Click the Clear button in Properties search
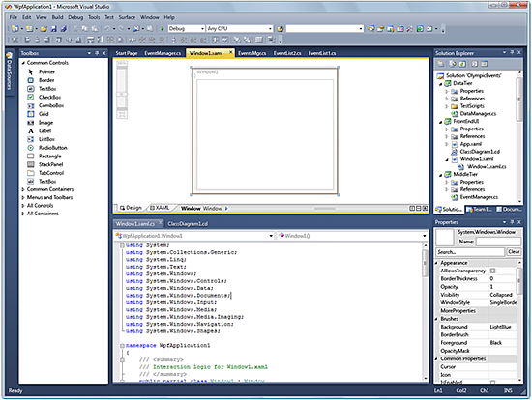 [514, 251]
